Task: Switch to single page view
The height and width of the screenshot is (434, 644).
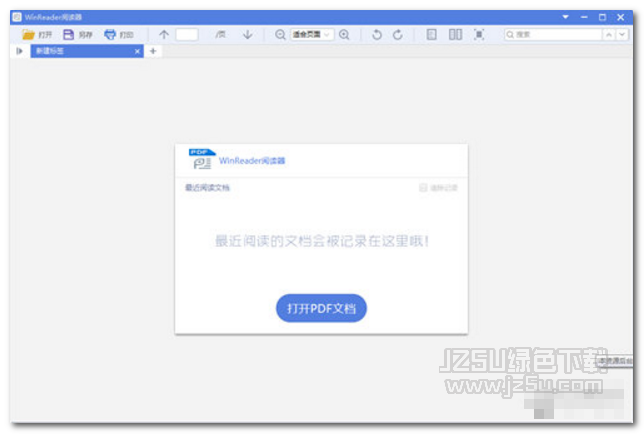Action: click(x=431, y=34)
